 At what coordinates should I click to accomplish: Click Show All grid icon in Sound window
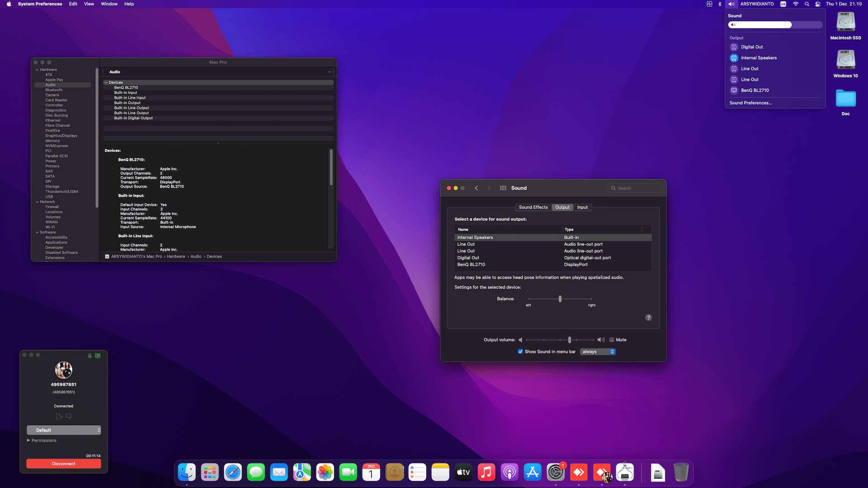[503, 188]
